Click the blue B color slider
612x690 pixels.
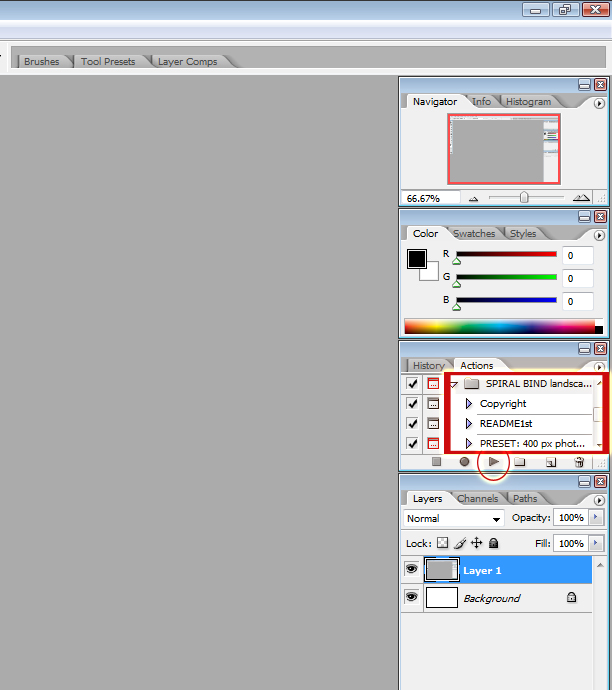tap(506, 300)
